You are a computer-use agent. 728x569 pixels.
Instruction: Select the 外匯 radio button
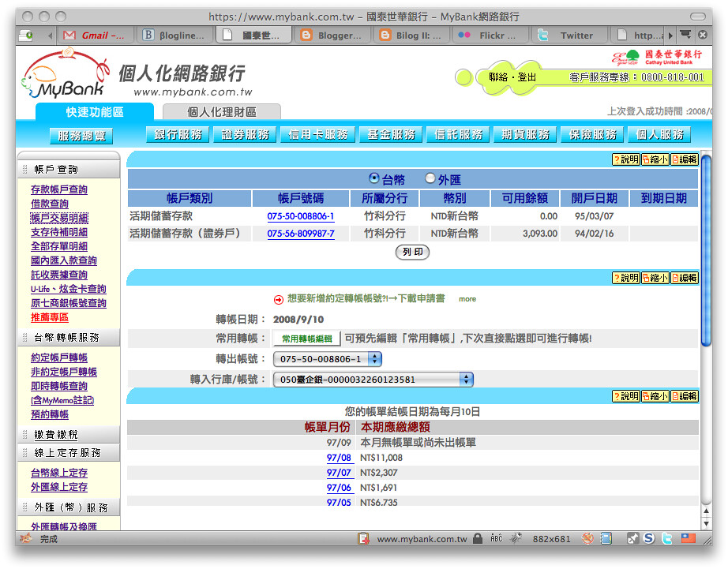(430, 178)
